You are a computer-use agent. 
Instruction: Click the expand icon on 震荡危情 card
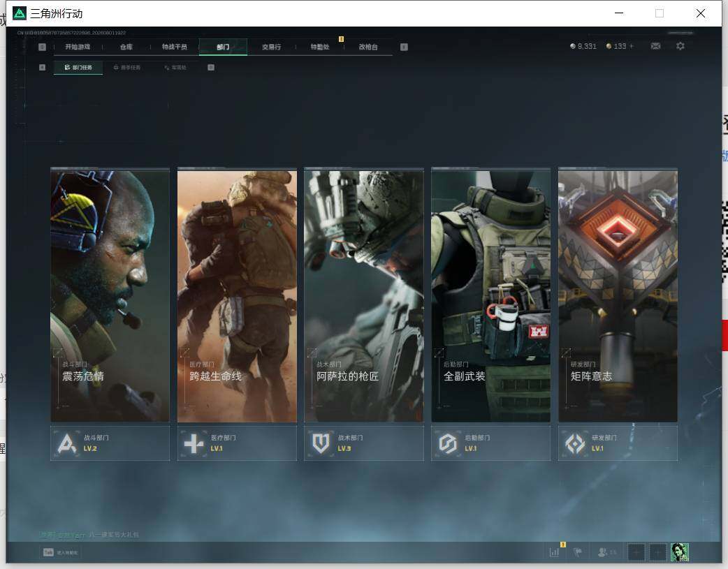[58, 353]
